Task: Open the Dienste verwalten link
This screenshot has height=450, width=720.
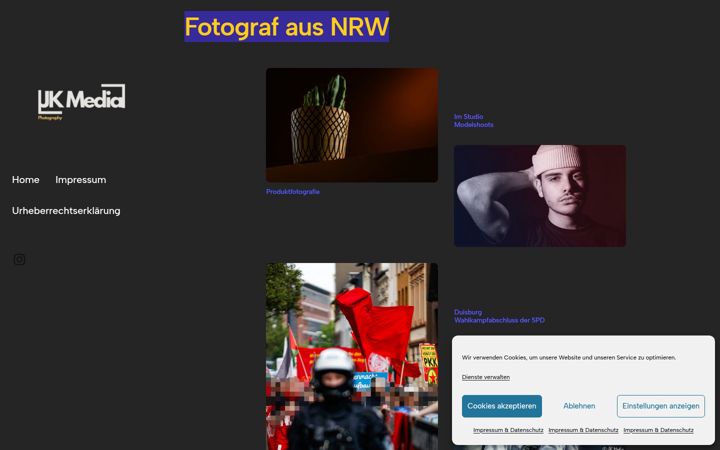Action: coord(486,377)
